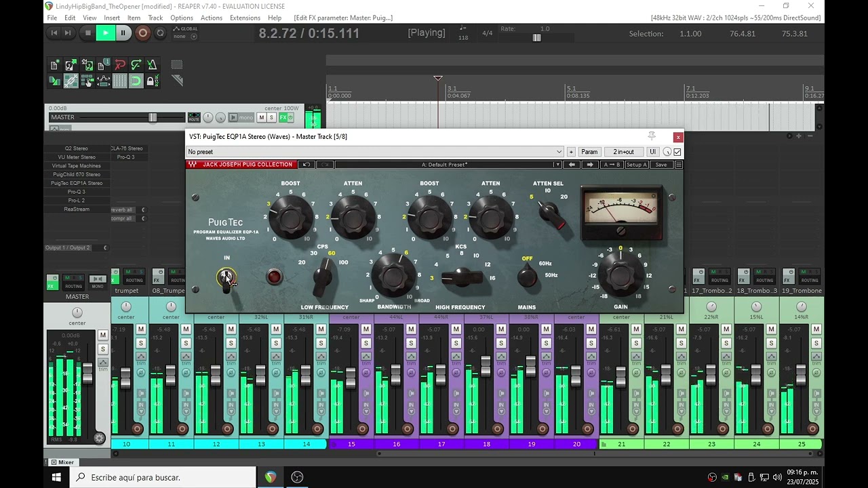Click the Save button in Waves header

(x=661, y=165)
